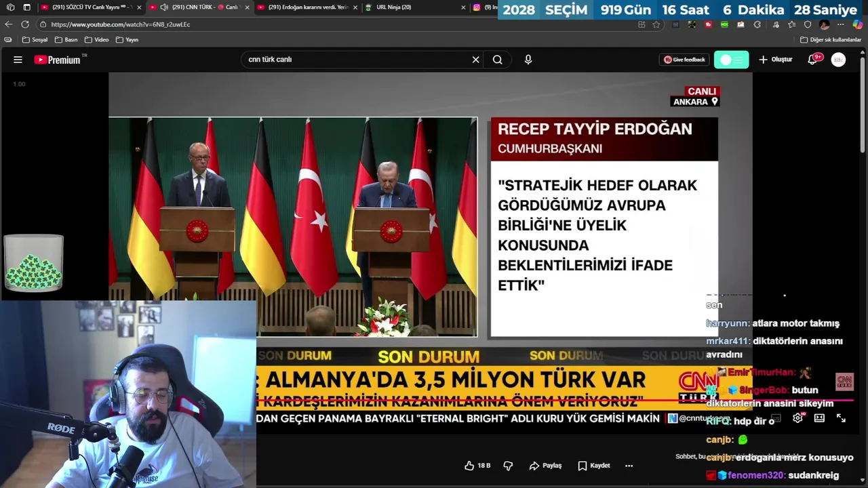
Task: Open browser settings and more menu
Action: click(x=841, y=24)
